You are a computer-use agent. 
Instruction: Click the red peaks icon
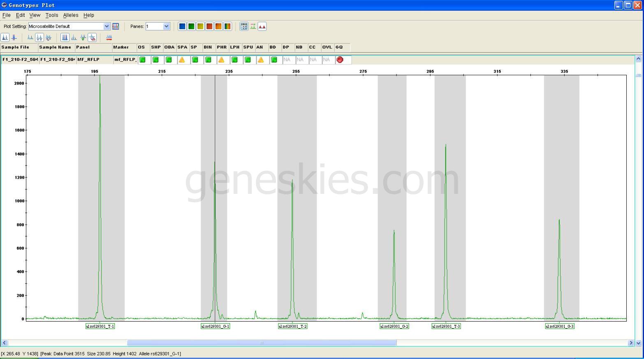point(262,26)
